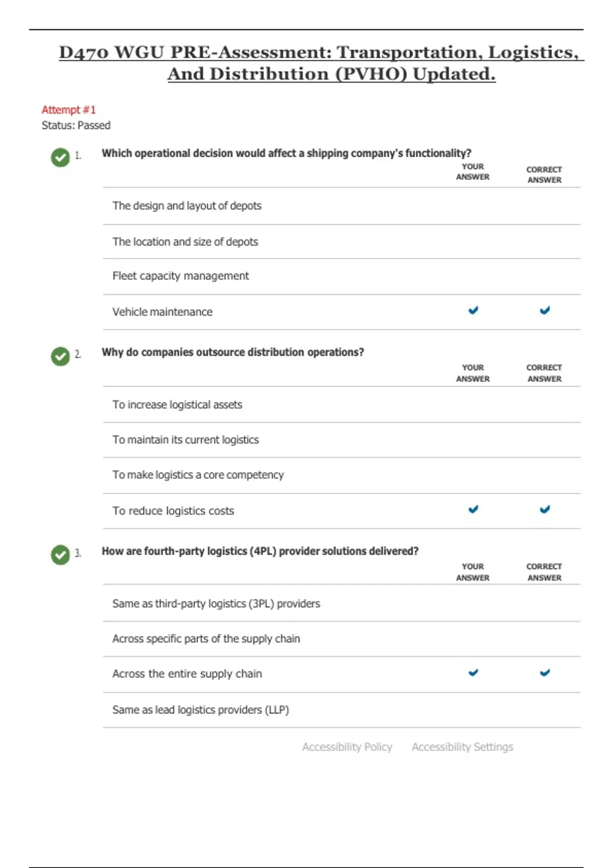Choose Across specific parts of the supply chain
Image resolution: width=613 pixels, height=868 pixels.
coord(206,639)
